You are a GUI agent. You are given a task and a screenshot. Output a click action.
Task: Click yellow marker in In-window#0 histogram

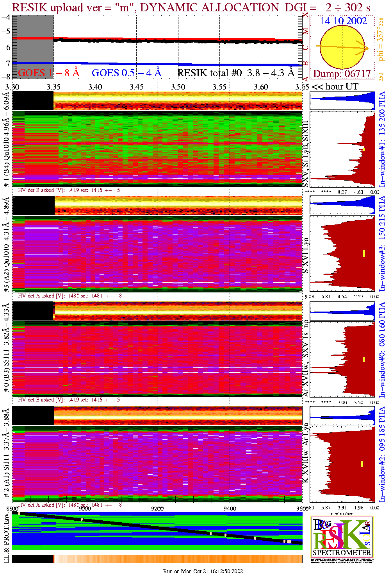point(364,359)
